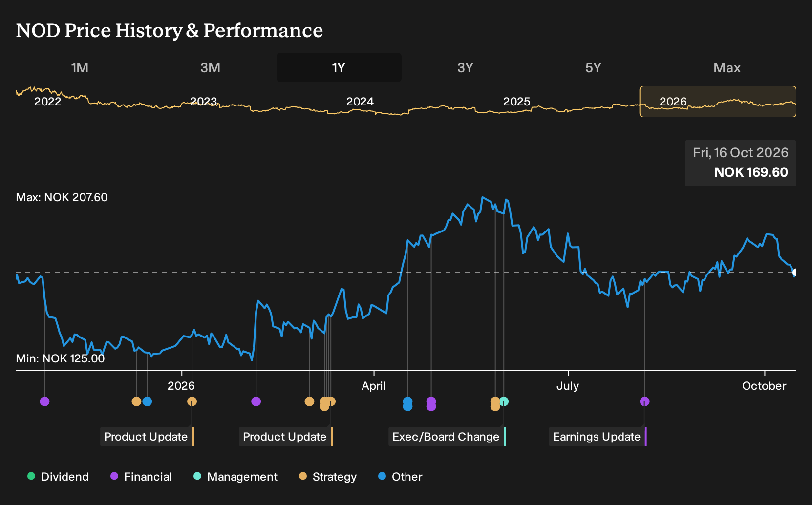
Task: Open the Earnings Update event label
Action: coord(598,437)
